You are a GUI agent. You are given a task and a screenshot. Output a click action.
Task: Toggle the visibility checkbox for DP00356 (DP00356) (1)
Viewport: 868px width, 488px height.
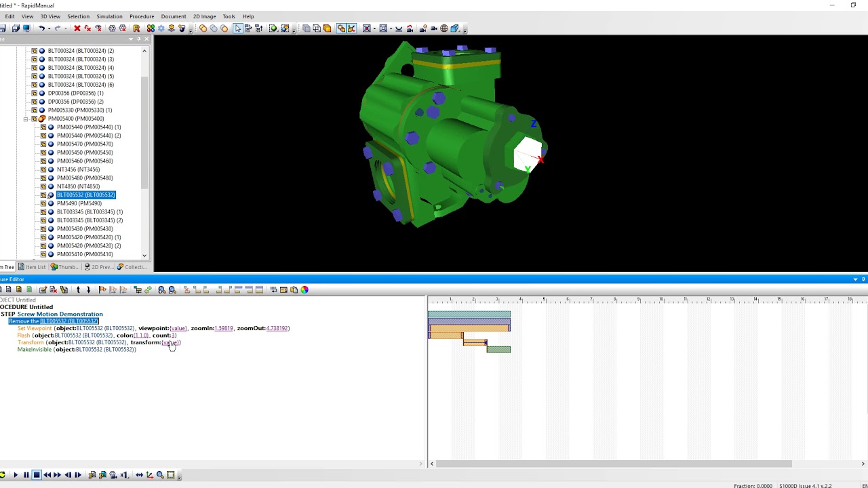click(35, 93)
